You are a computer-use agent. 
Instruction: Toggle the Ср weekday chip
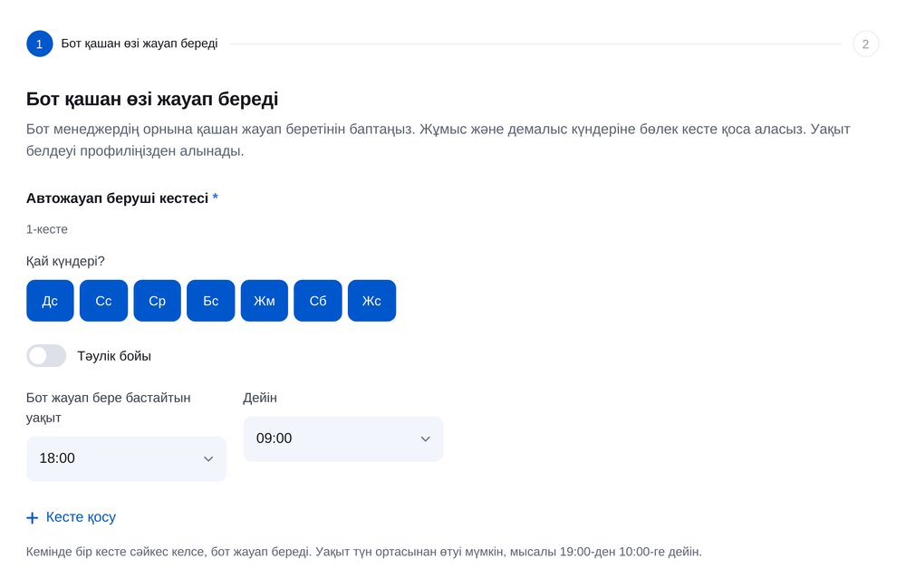(x=157, y=301)
